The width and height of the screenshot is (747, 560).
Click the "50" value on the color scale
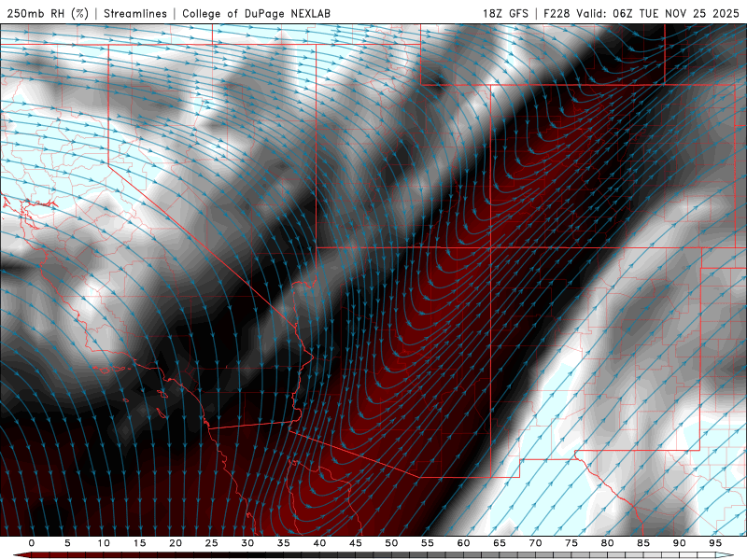(x=391, y=543)
